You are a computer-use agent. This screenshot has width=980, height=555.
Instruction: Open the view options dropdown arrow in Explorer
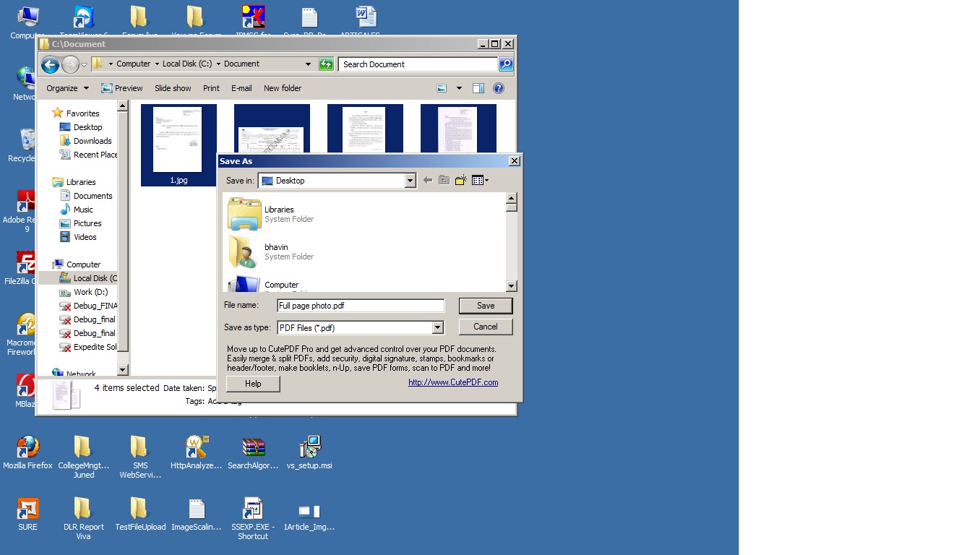[x=458, y=88]
